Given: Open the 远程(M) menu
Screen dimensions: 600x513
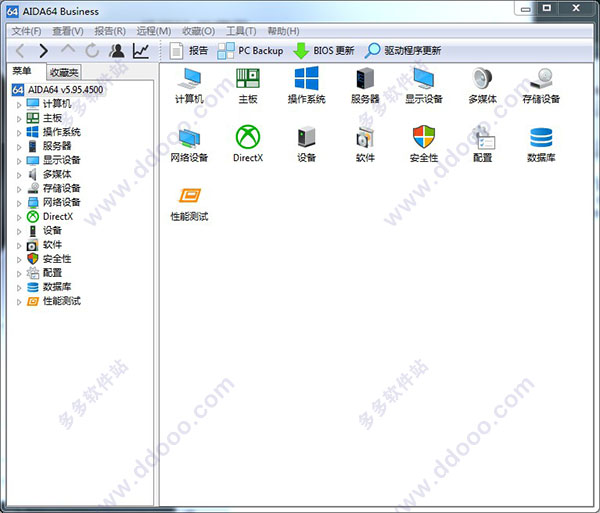Looking at the screenshot, I should pyautogui.click(x=153, y=31).
